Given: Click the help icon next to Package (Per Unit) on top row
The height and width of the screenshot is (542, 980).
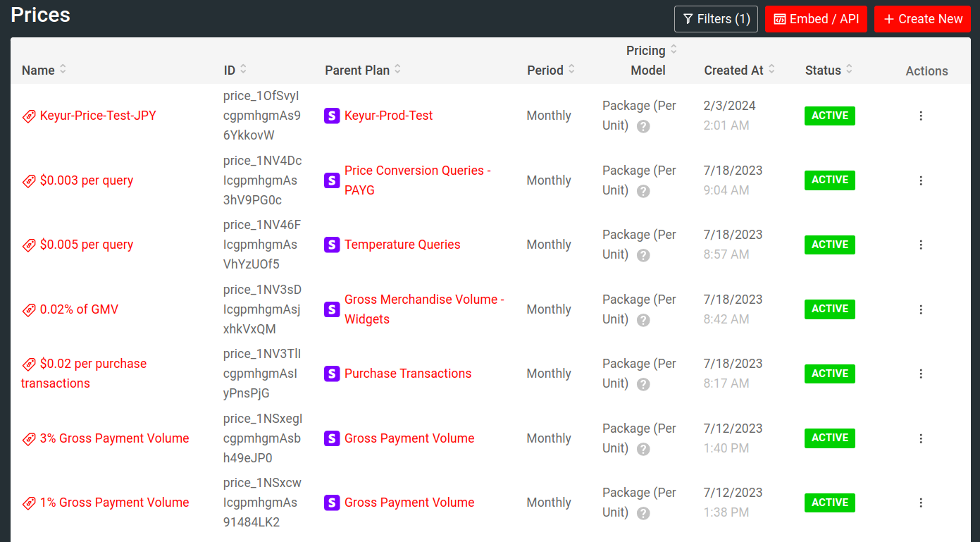Looking at the screenshot, I should [643, 127].
